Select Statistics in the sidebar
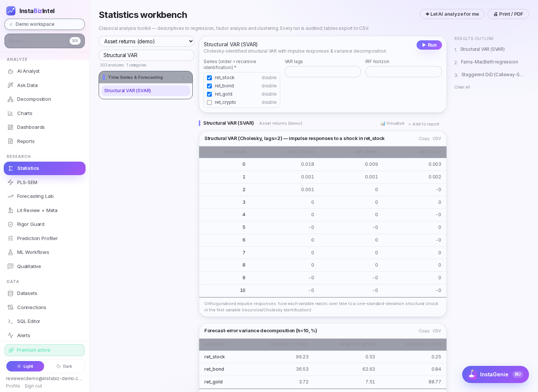Viewport: 538px width, 392px height. tap(44, 168)
